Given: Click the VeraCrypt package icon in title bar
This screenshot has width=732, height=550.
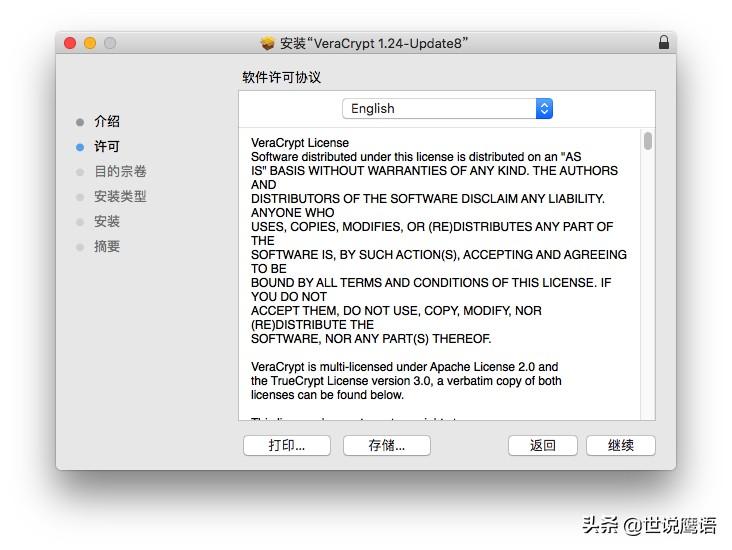Looking at the screenshot, I should (267, 43).
